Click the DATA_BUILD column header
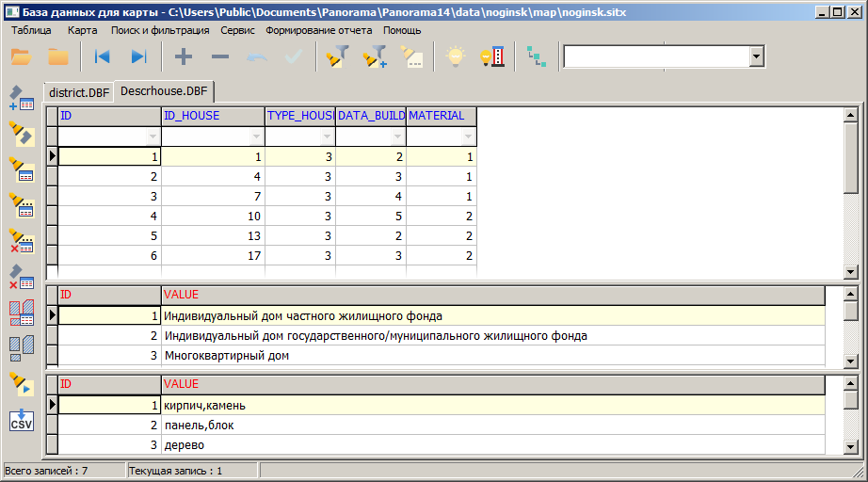Screen dimensions: 868x482 point(371,116)
